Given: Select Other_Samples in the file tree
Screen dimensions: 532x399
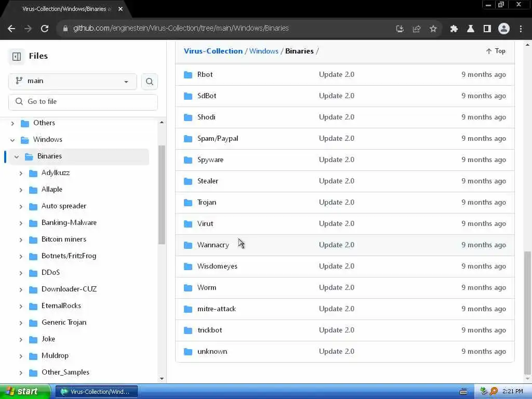Looking at the screenshot, I should coord(65,372).
